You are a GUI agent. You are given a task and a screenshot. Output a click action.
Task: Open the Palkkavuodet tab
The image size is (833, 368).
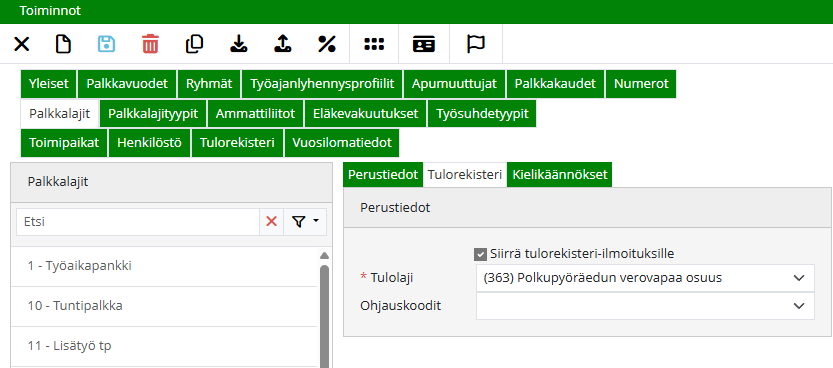point(128,84)
